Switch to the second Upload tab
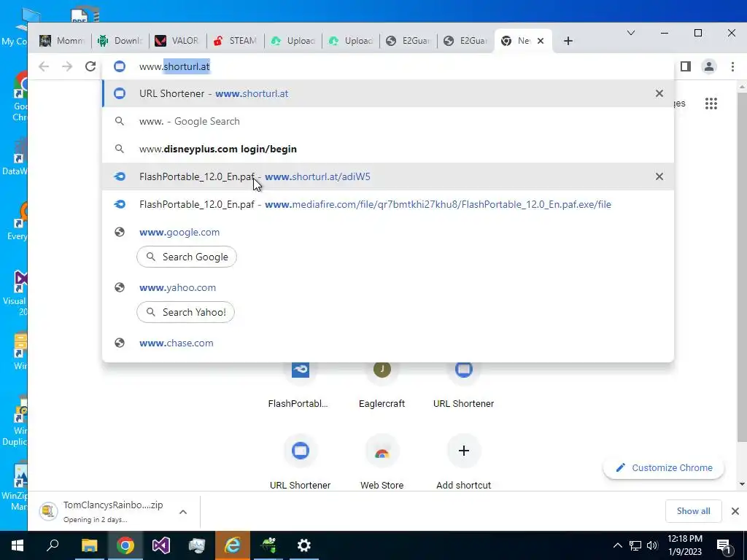The height and width of the screenshot is (560, 747). pyautogui.click(x=351, y=41)
